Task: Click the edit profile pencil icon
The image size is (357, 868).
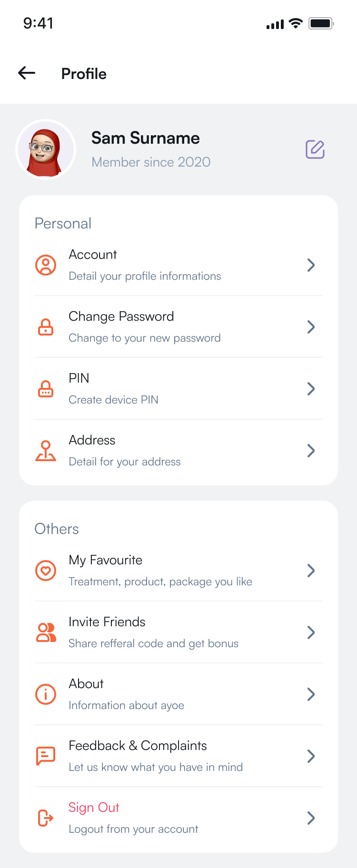Action: [315, 149]
